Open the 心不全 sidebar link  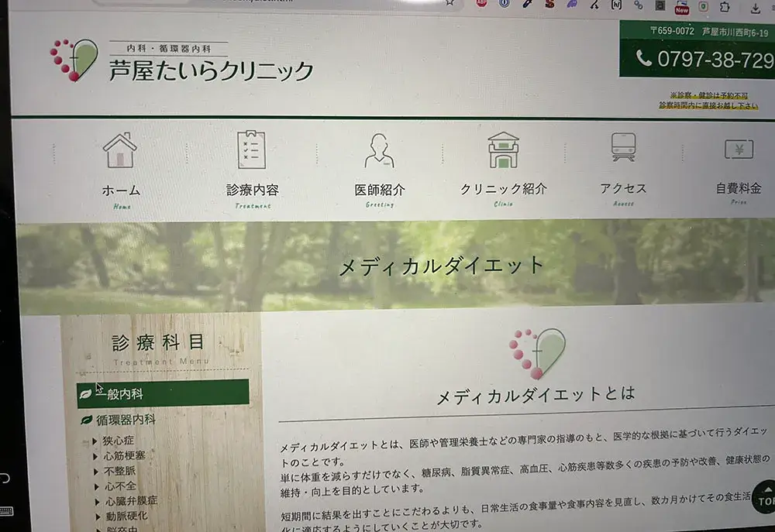click(x=120, y=486)
